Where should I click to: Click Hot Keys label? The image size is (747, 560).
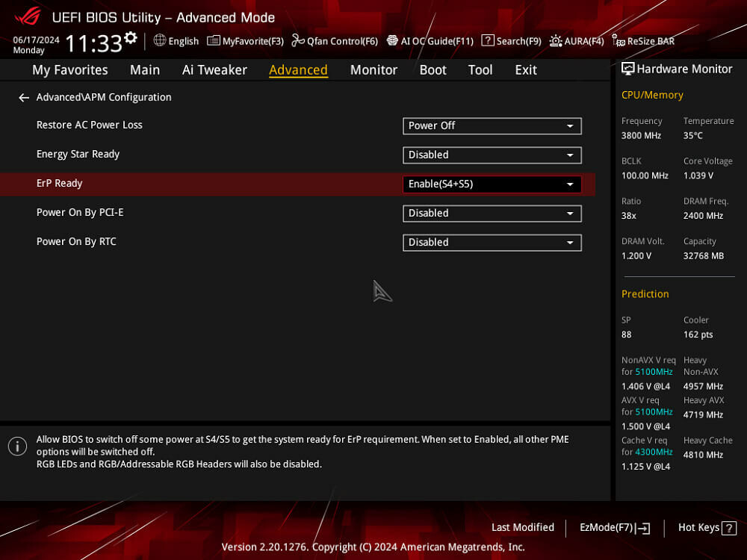698,527
